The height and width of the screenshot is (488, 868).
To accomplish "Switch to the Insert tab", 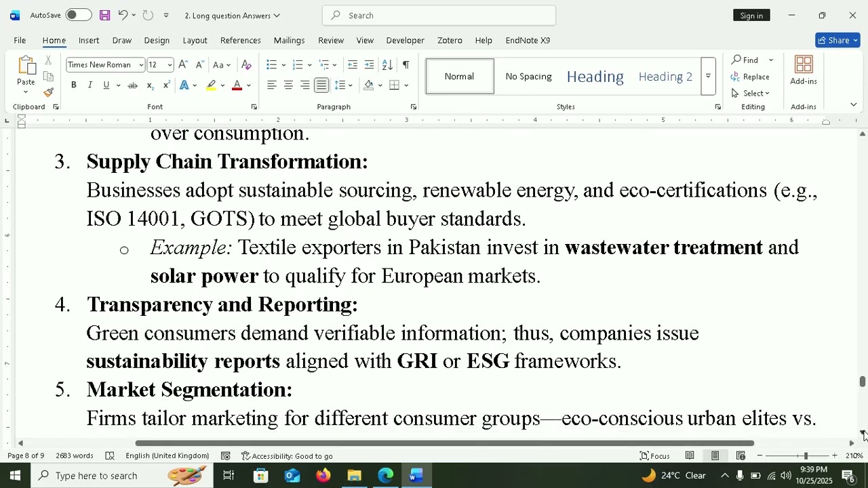I will 89,40.
